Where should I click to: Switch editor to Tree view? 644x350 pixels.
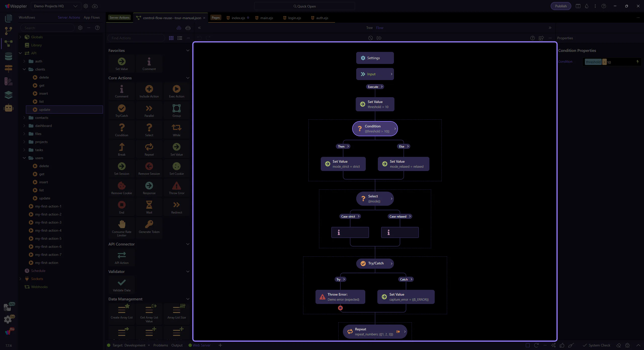tap(369, 28)
